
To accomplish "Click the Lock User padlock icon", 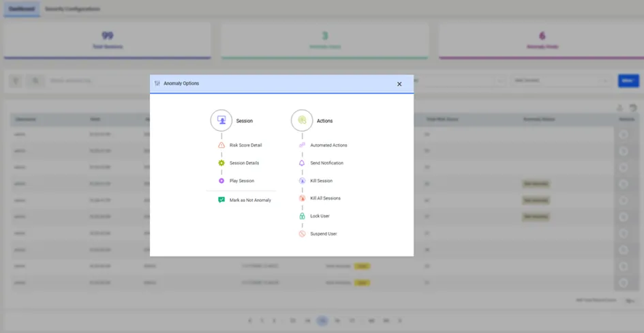I will click(x=302, y=216).
